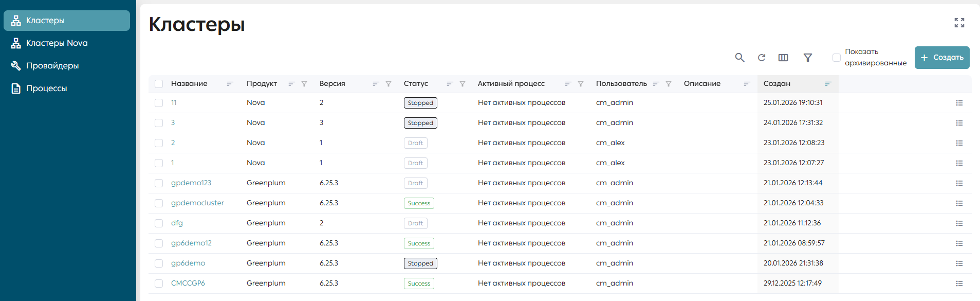Open actions menu for gpdemocluster row

[959, 203]
